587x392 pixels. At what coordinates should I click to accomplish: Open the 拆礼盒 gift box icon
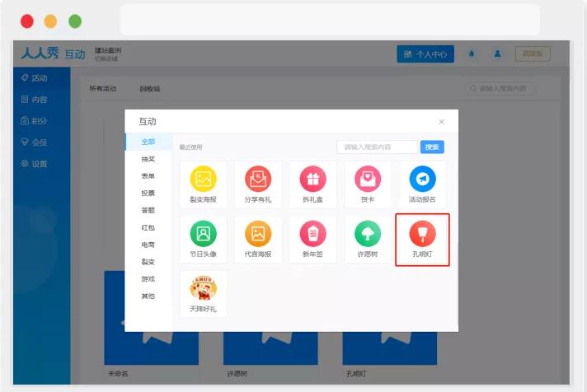(x=312, y=179)
